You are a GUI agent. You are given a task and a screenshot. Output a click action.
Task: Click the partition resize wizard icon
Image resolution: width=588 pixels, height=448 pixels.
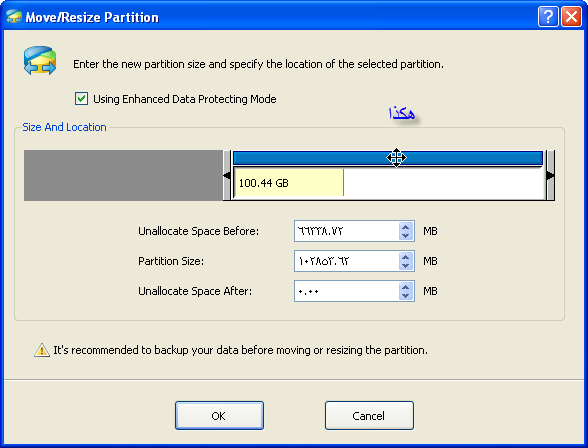pos(40,61)
